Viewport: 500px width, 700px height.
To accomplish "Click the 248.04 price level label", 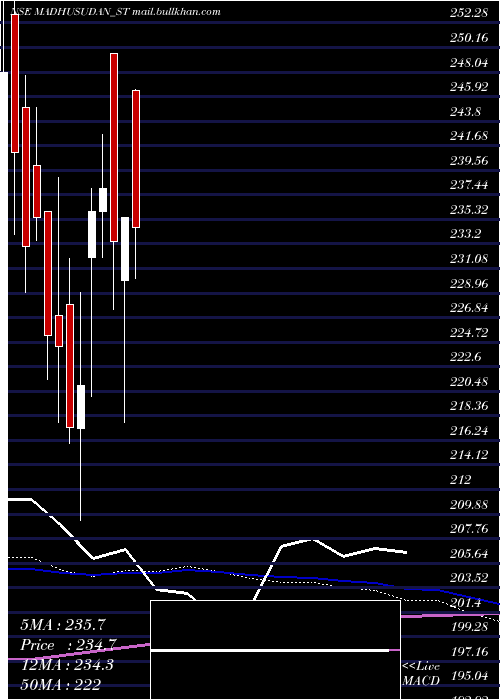I will pyautogui.click(x=469, y=62).
